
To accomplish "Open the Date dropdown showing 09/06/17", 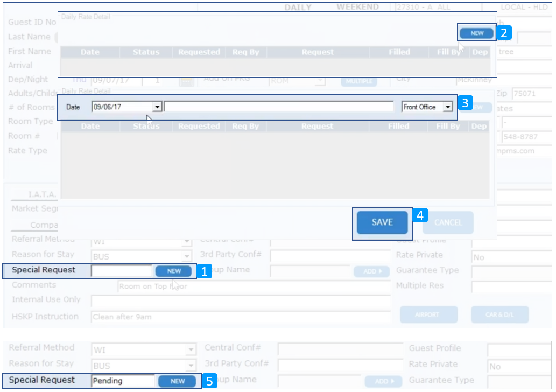I will 157,107.
